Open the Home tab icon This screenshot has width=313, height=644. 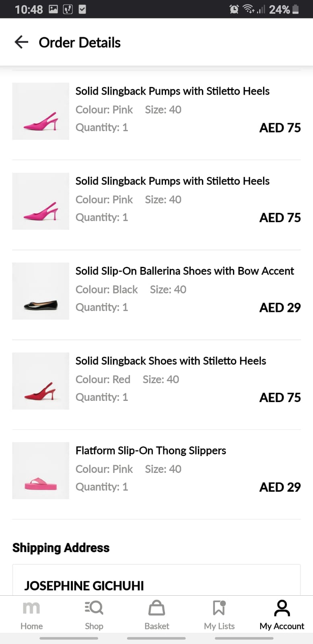coord(31,608)
